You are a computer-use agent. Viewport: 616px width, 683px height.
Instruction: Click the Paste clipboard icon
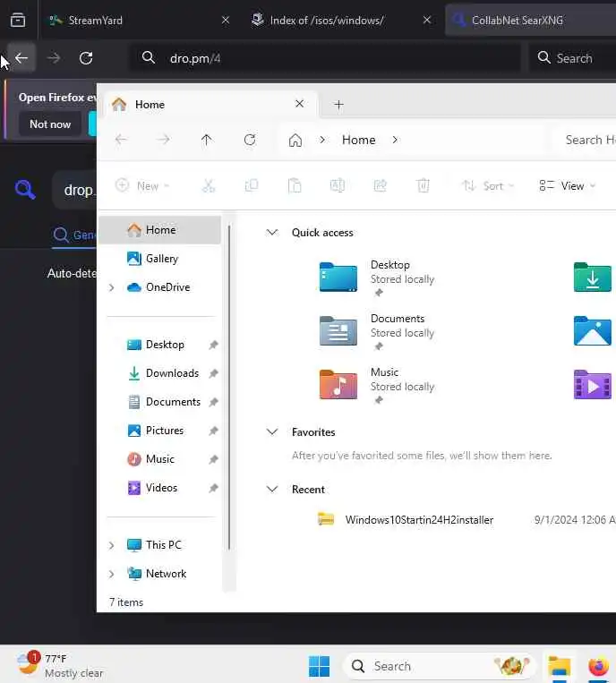pyautogui.click(x=295, y=185)
